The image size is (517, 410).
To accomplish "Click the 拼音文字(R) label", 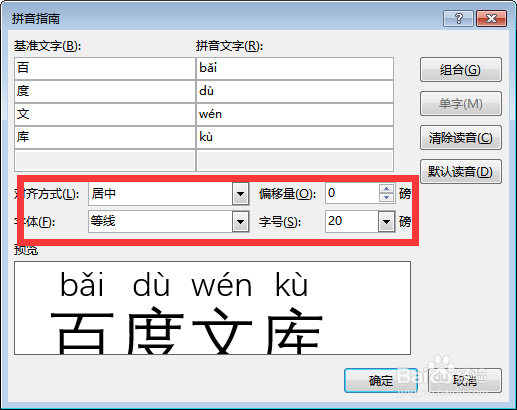I will 229,46.
